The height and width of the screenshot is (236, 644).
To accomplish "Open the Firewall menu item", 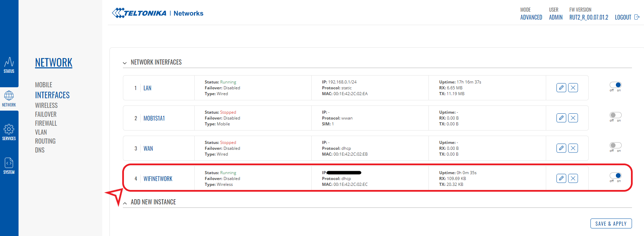I will pos(46,123).
